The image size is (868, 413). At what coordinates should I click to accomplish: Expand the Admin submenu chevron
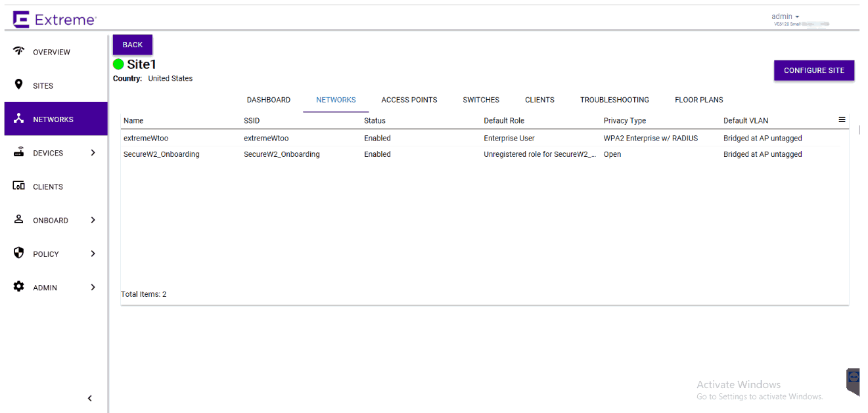(93, 287)
